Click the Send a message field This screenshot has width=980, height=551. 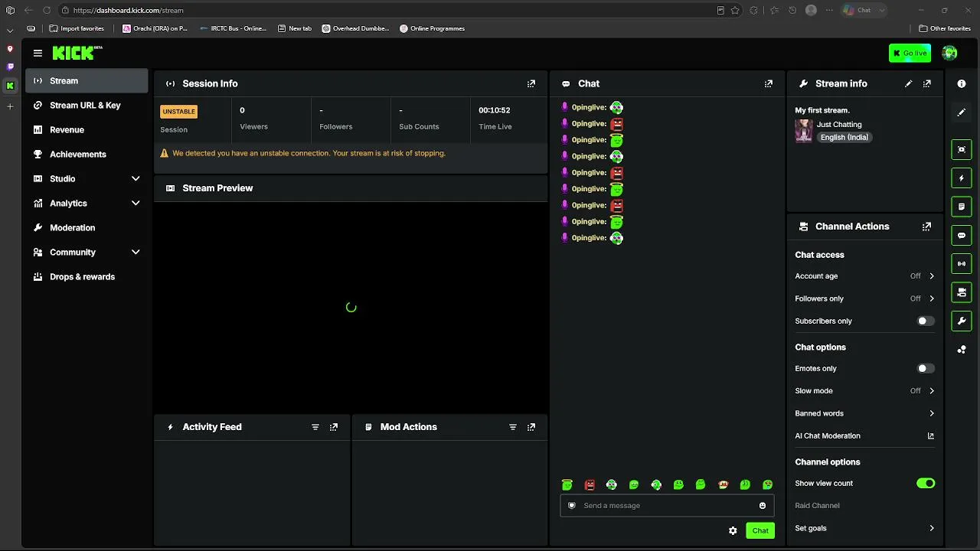667,505
